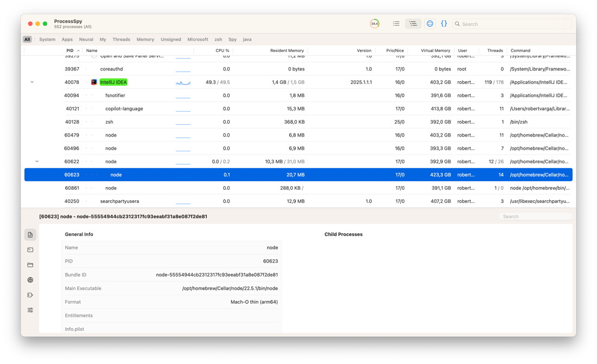Select the General Info document icon
Image resolution: width=597 pixels, height=364 pixels.
pyautogui.click(x=30, y=235)
